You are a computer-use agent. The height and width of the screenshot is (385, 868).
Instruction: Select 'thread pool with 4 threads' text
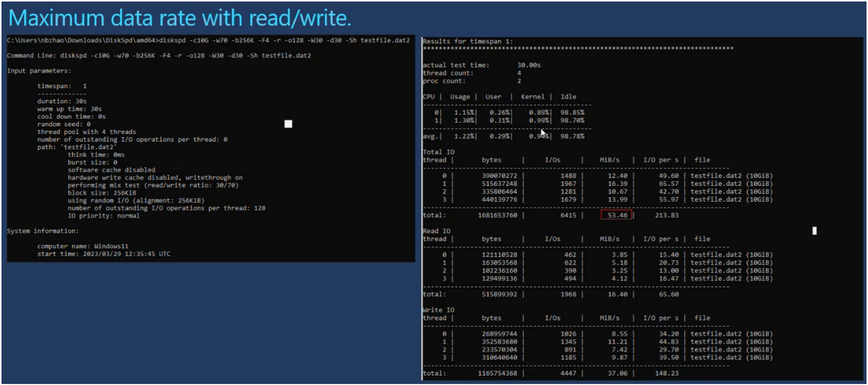tap(86, 132)
